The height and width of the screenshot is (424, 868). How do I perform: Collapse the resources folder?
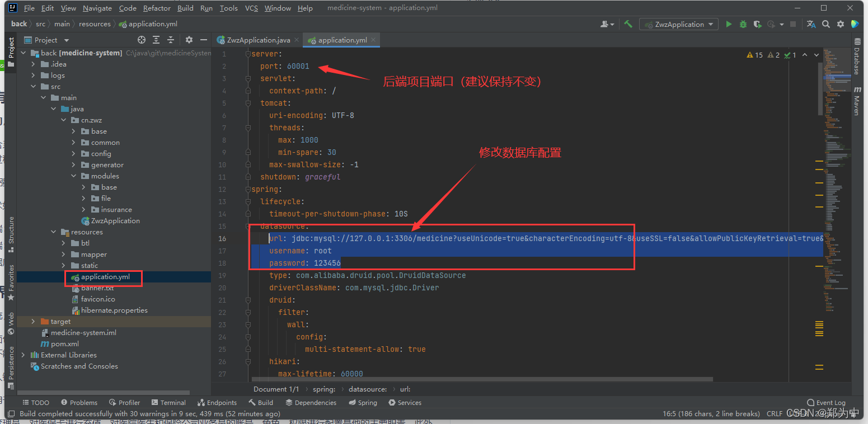[x=54, y=232]
